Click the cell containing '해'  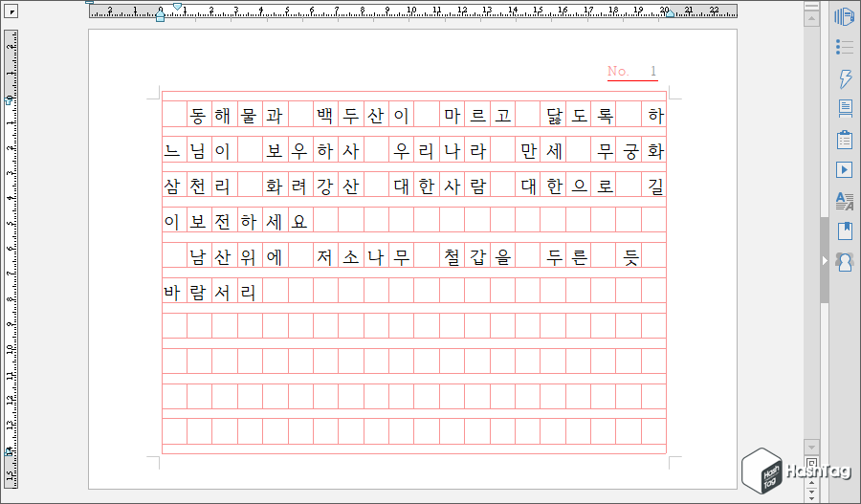pos(225,114)
